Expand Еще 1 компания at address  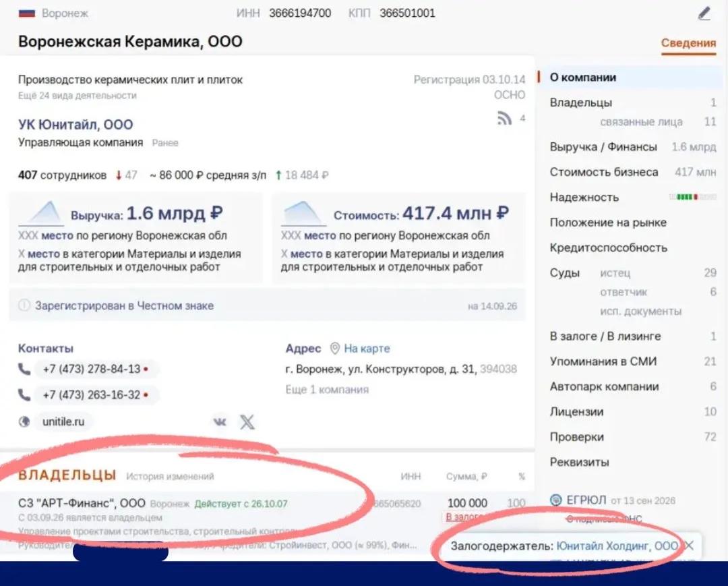(x=327, y=390)
